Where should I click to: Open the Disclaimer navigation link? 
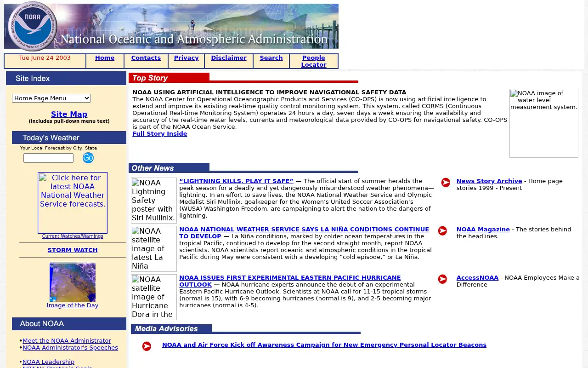(x=229, y=57)
